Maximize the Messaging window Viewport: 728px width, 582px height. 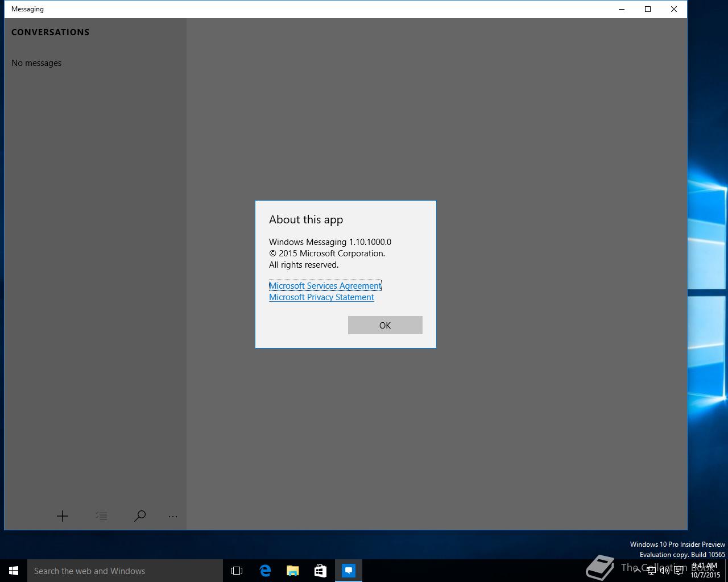(x=648, y=9)
